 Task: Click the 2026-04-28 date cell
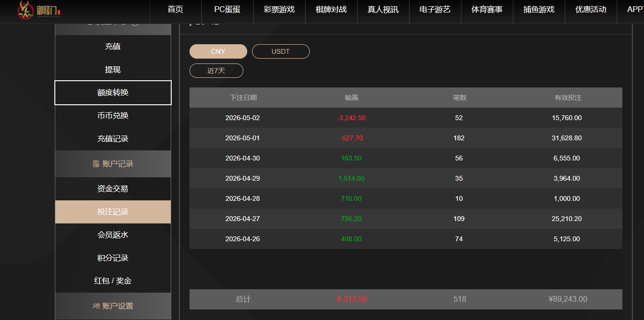[242, 198]
